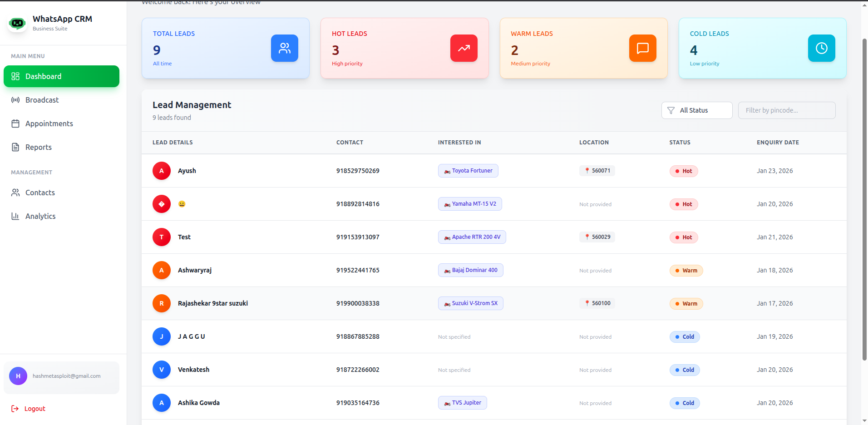Click Ashwaryraj's orange avatar
The image size is (868, 425).
click(162, 270)
